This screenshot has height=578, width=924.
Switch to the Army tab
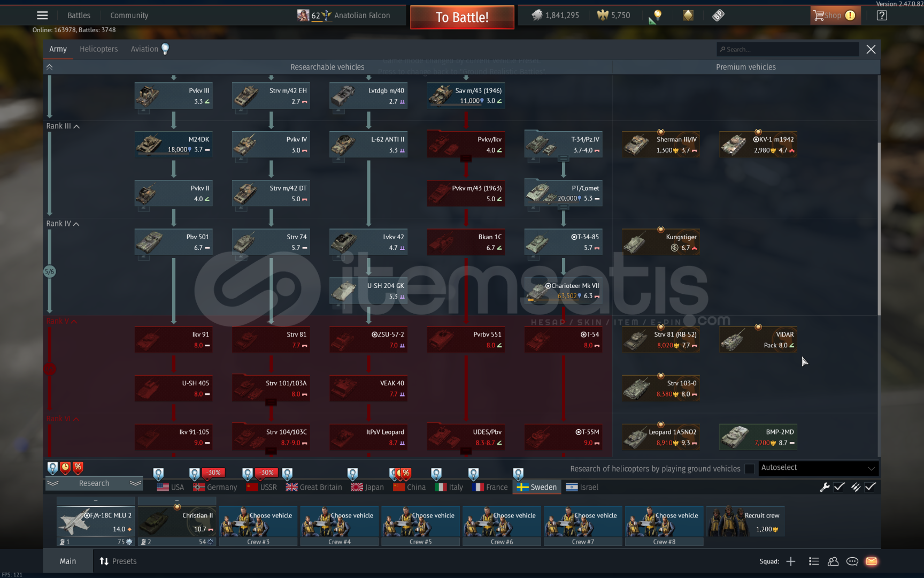(58, 49)
